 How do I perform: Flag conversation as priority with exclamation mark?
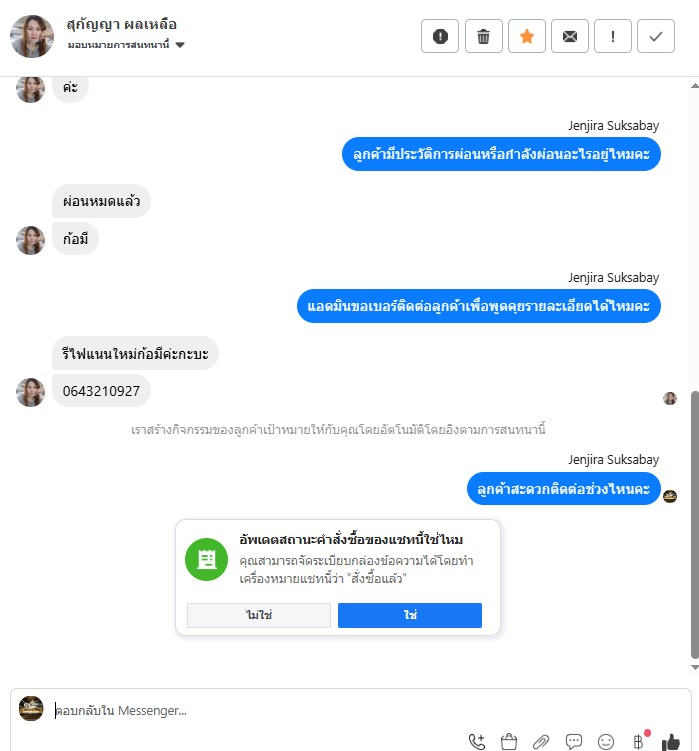(x=613, y=36)
